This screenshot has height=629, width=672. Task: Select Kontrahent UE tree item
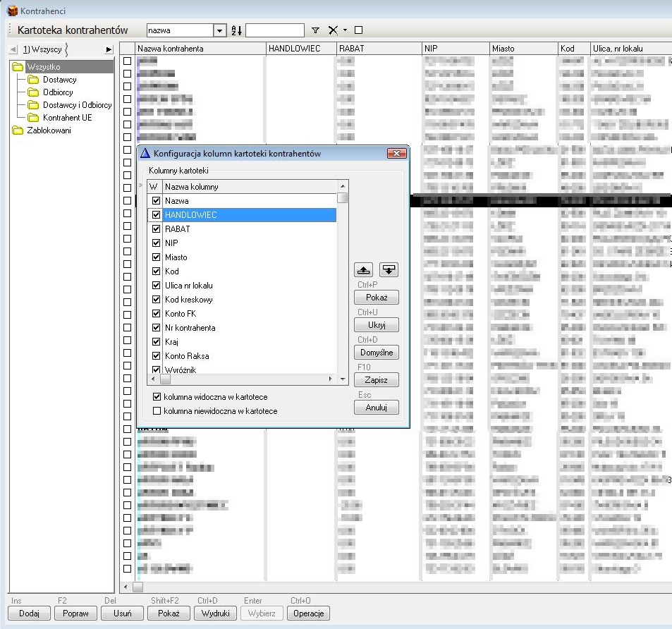(x=67, y=118)
